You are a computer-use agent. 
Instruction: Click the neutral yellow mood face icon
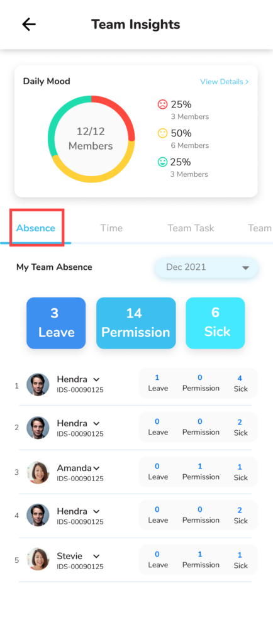tap(162, 133)
